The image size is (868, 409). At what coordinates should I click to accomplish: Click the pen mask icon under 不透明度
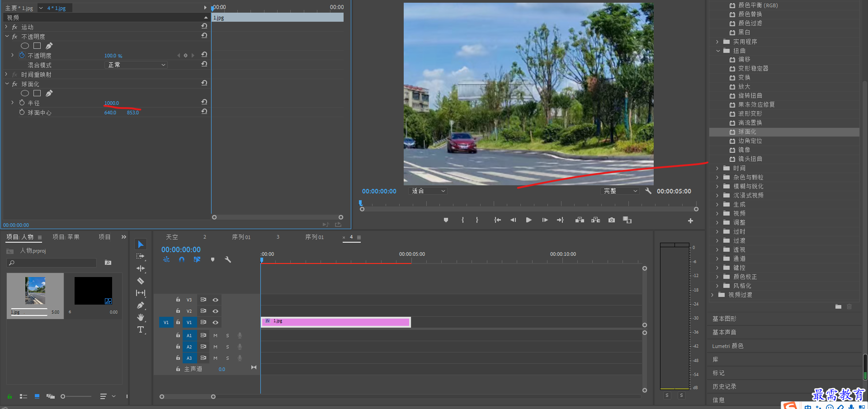(49, 46)
